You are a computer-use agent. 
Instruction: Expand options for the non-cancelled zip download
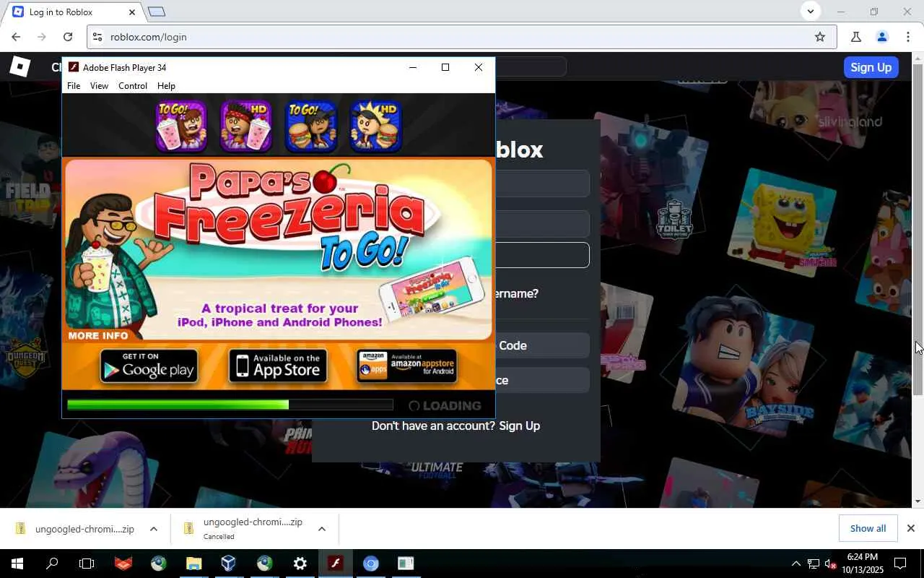pyautogui.click(x=153, y=529)
